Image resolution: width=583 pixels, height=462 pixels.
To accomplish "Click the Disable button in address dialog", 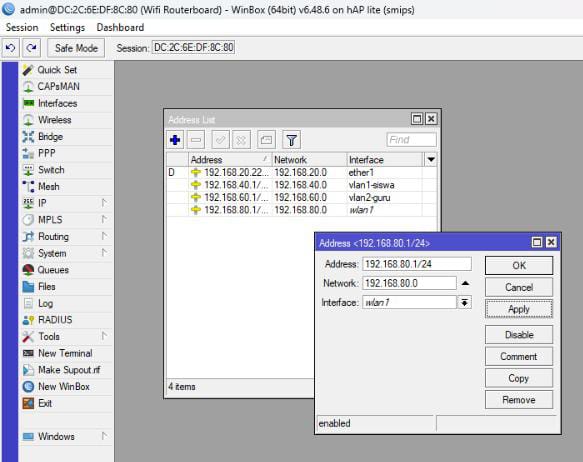I will click(x=519, y=335).
